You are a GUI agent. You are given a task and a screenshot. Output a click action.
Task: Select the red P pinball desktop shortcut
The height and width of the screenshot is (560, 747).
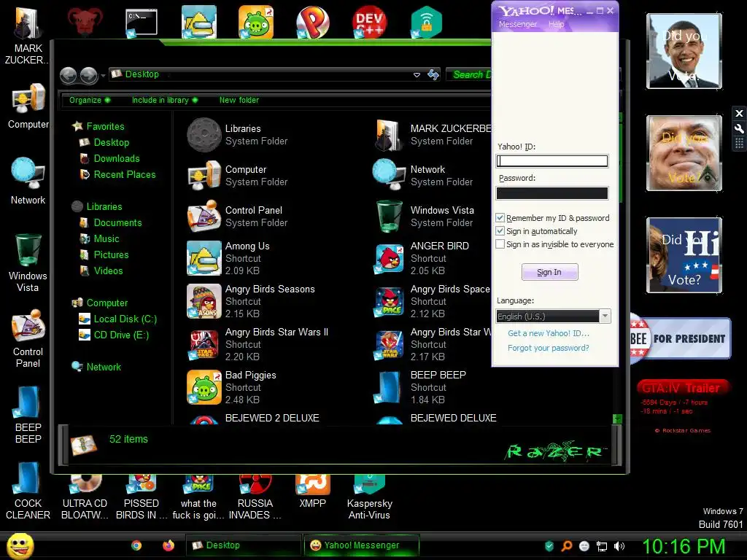(312, 23)
